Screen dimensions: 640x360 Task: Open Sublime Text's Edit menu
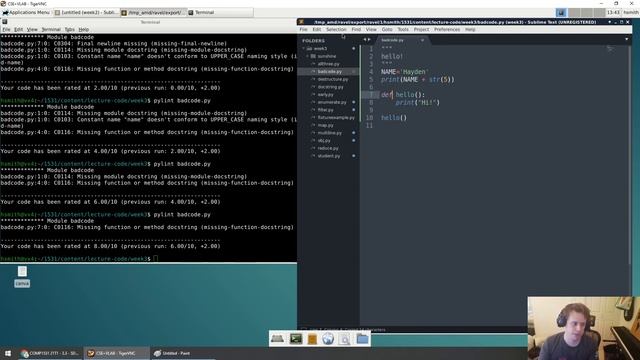[x=317, y=29]
